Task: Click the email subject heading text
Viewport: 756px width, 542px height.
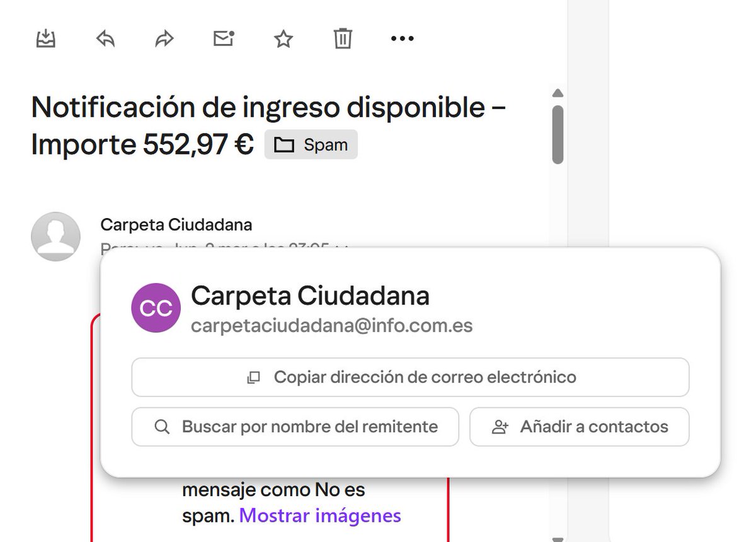Action: [x=269, y=126]
